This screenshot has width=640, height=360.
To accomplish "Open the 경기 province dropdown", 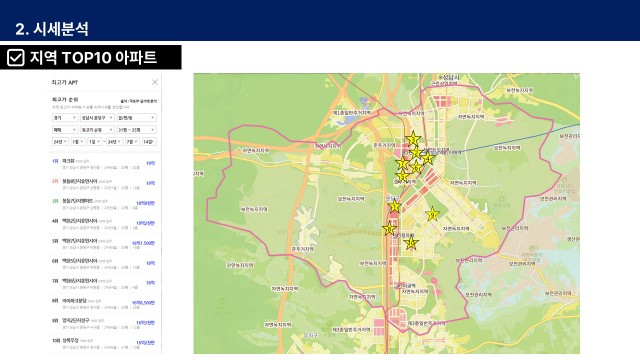I will tap(65, 118).
